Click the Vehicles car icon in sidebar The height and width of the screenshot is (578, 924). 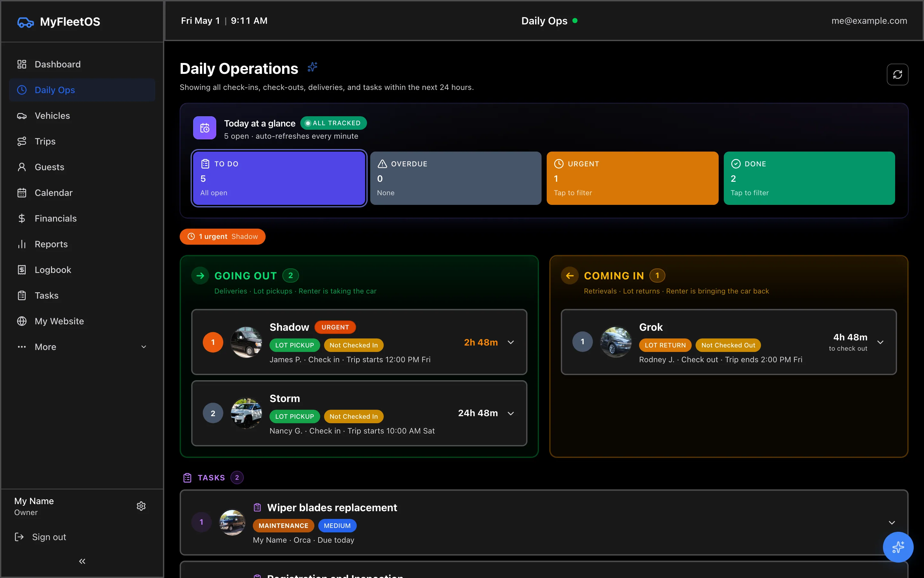[22, 116]
